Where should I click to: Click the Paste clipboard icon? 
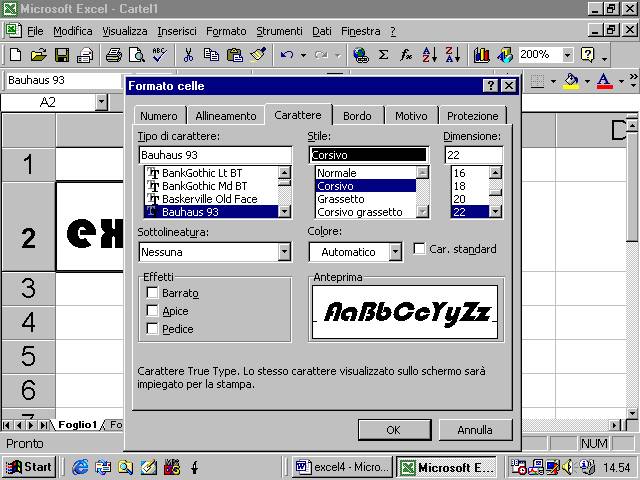(235, 55)
